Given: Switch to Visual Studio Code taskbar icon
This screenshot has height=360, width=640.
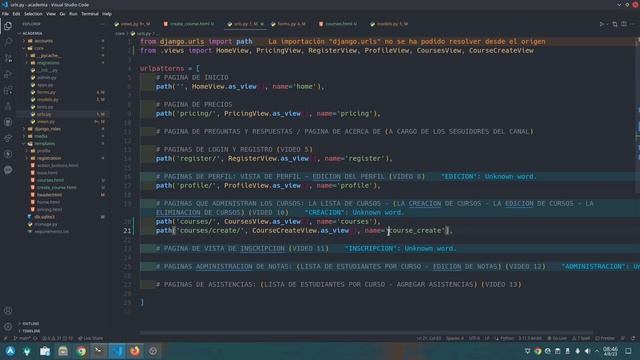Looking at the screenshot, I should click(x=117, y=351).
